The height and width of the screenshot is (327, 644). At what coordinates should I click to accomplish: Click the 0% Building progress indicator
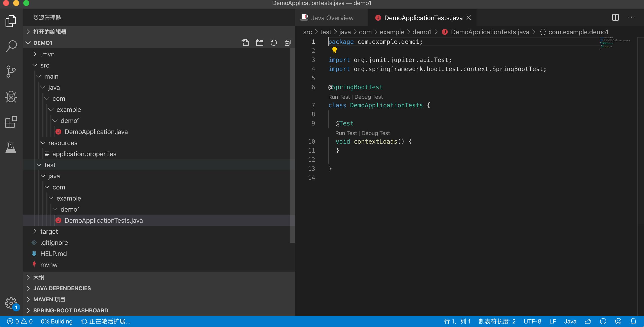[56, 321]
